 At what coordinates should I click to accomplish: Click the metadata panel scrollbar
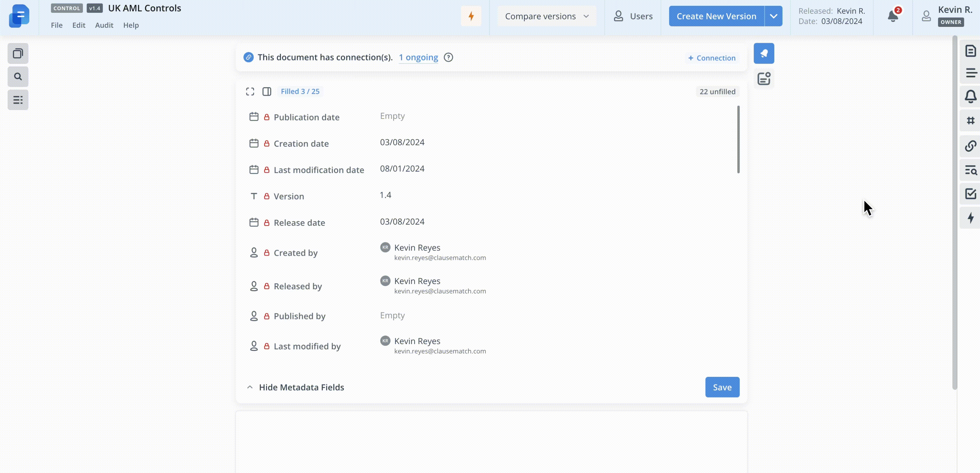[x=738, y=140]
